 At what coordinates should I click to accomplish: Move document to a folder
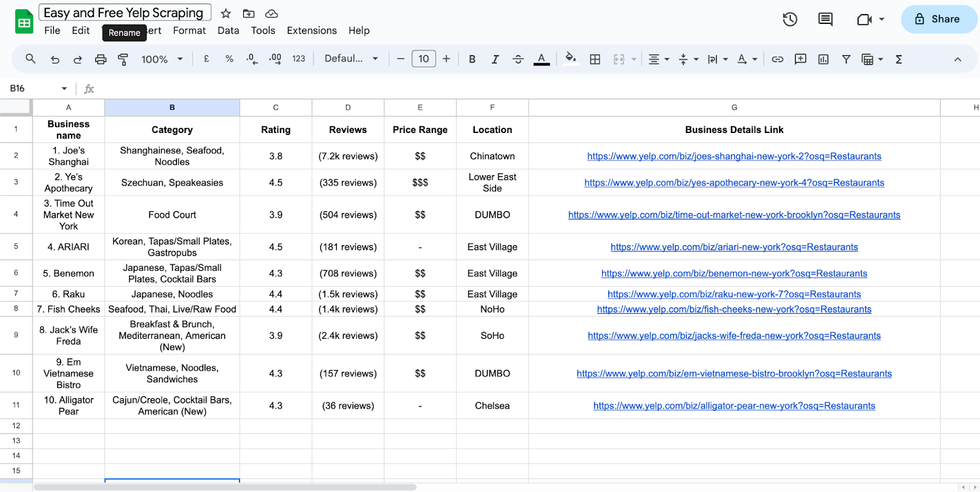tap(249, 13)
